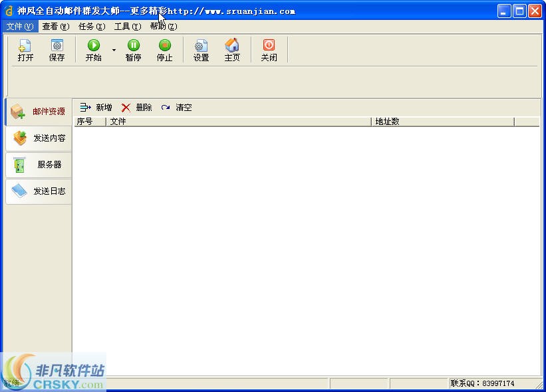The width and height of the screenshot is (546, 392).
Task: Select the 邮件资源 sidebar entry
Action: pyautogui.click(x=42, y=111)
